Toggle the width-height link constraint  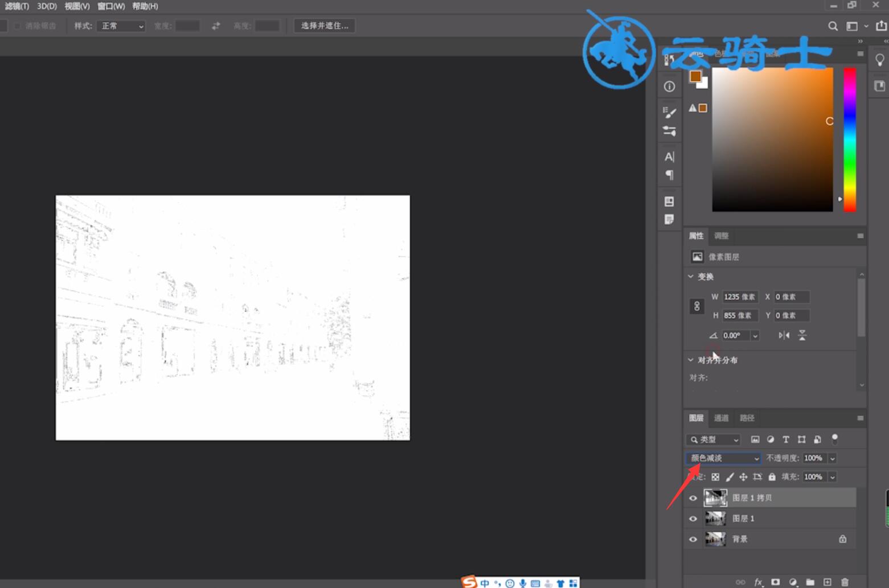(697, 306)
